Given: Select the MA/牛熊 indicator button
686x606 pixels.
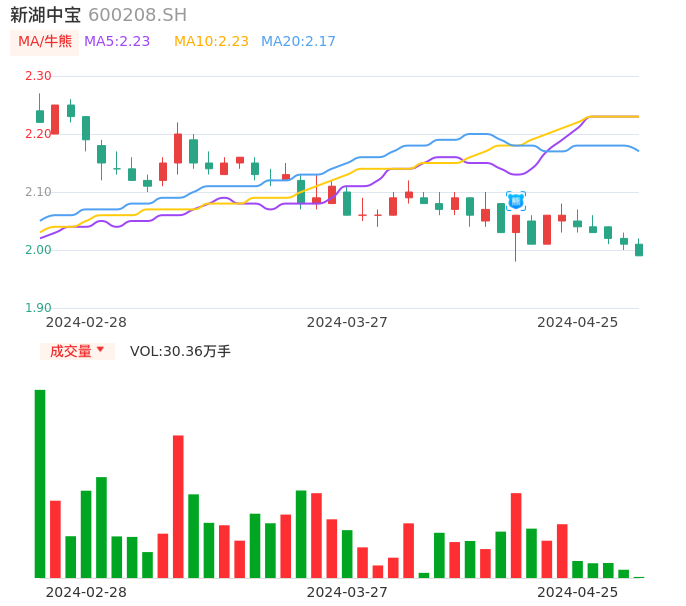Looking at the screenshot, I should coord(45,42).
